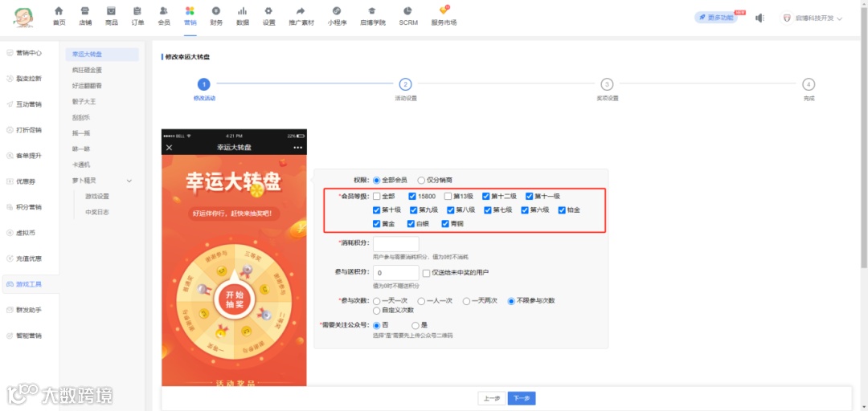The image size is (868, 411).
Task: Expand the 萝卜精灵 chevron
Action: pyautogui.click(x=129, y=181)
